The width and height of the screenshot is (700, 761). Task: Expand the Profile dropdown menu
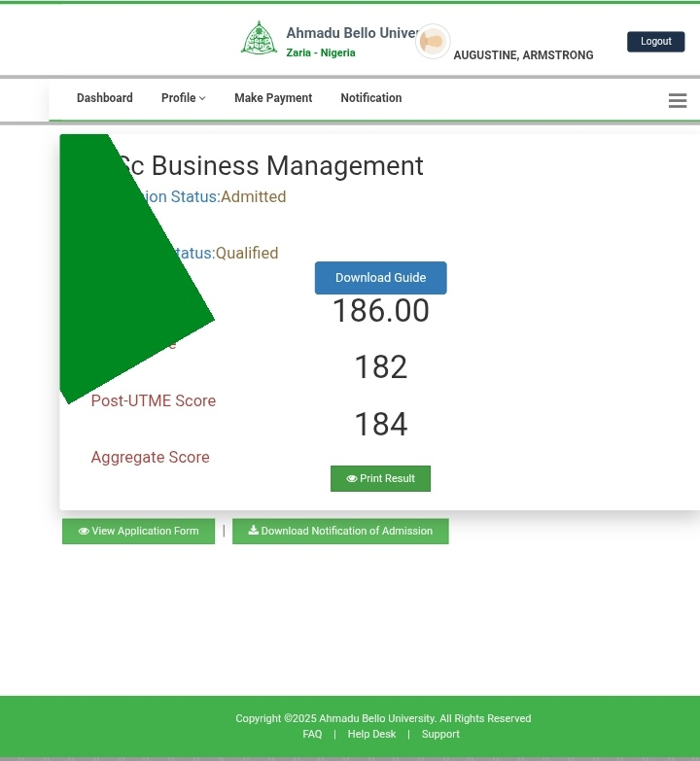183,98
